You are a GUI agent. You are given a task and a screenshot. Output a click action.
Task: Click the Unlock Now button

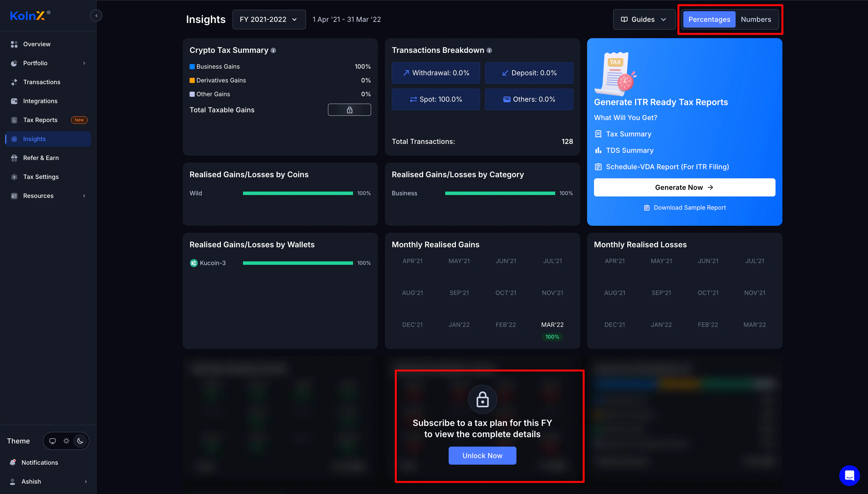click(x=482, y=456)
